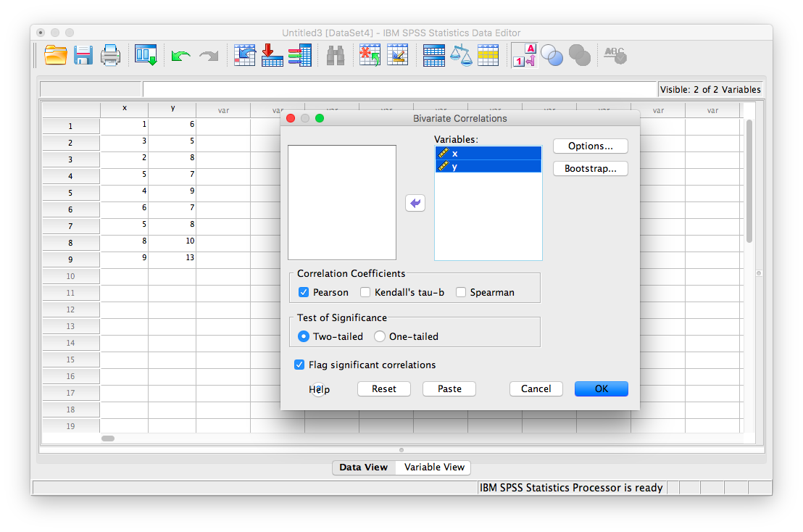The image size is (803, 532).
Task: Reset the Bivariate Correlations dialog
Action: (384, 388)
